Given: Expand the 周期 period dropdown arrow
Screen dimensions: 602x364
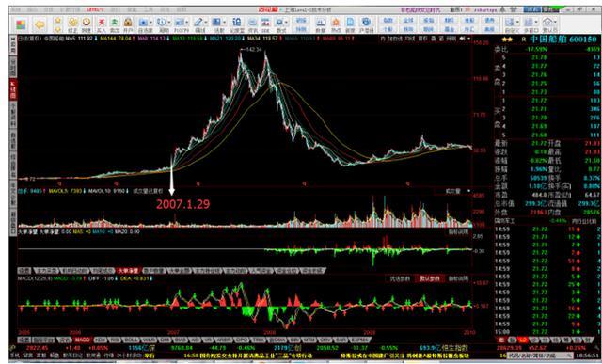Looking at the screenshot, I should tap(169, 23).
